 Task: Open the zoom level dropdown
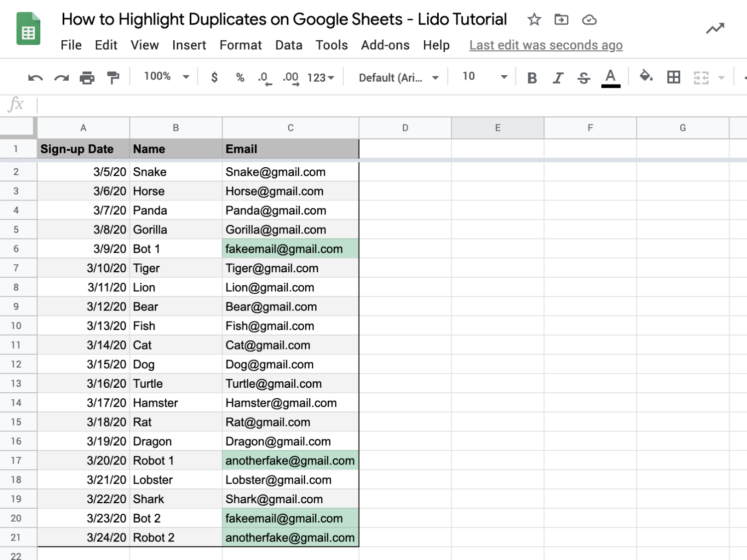(x=164, y=77)
